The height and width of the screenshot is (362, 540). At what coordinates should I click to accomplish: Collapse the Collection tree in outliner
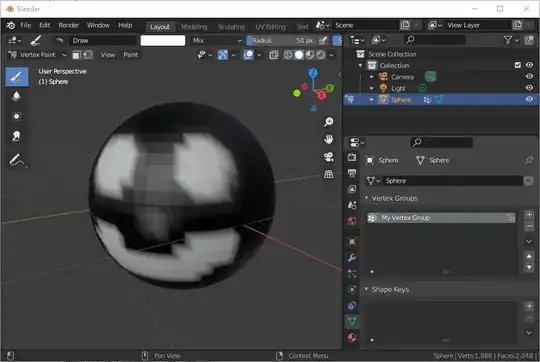tap(361, 65)
